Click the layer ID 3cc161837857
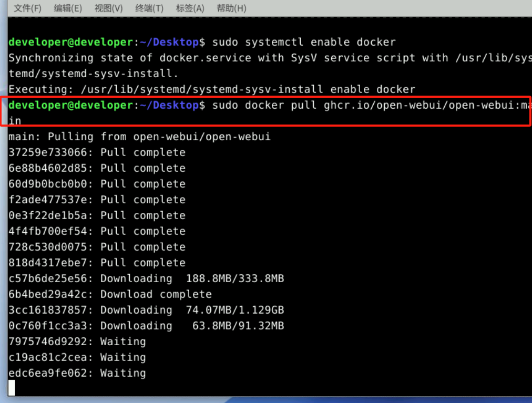Screen dimensions: 532x403 coord(48,311)
